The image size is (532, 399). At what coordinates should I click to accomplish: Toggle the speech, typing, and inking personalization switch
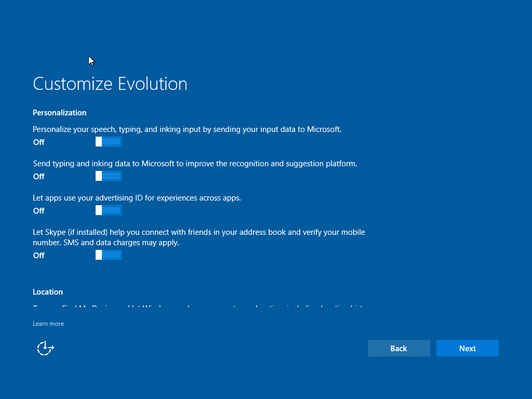coord(109,142)
